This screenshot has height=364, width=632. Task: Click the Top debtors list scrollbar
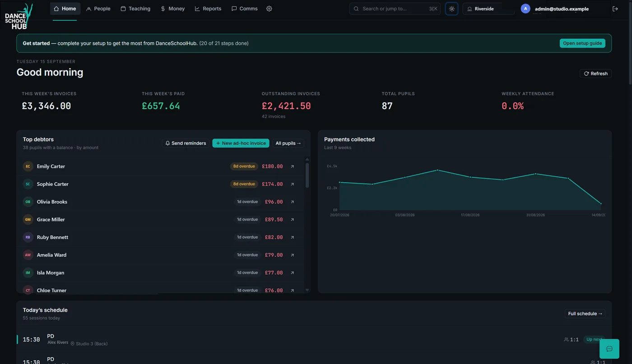pos(307,175)
